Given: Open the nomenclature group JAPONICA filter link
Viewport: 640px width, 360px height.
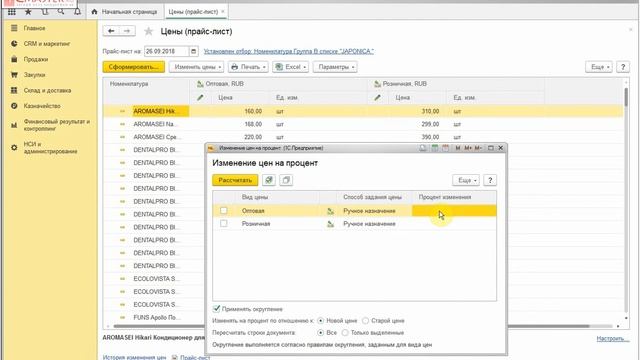Looking at the screenshot, I should coord(289,51).
